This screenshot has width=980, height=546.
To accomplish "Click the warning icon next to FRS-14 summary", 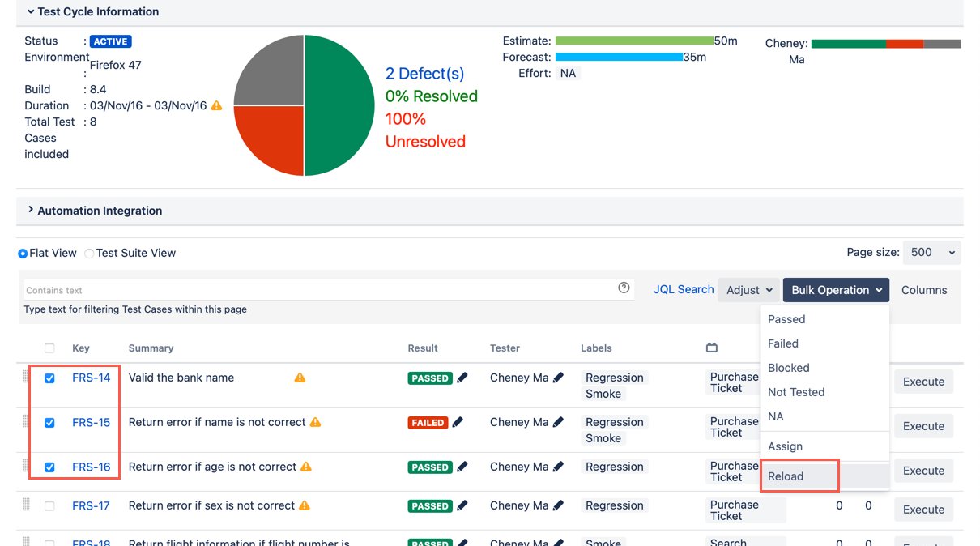I will (x=300, y=378).
